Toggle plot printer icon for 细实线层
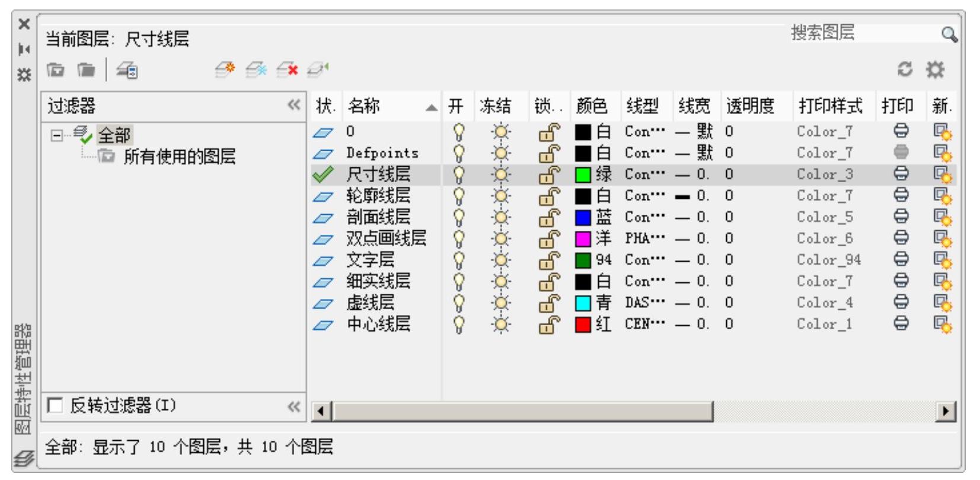The width and height of the screenshot is (980, 480). click(901, 280)
